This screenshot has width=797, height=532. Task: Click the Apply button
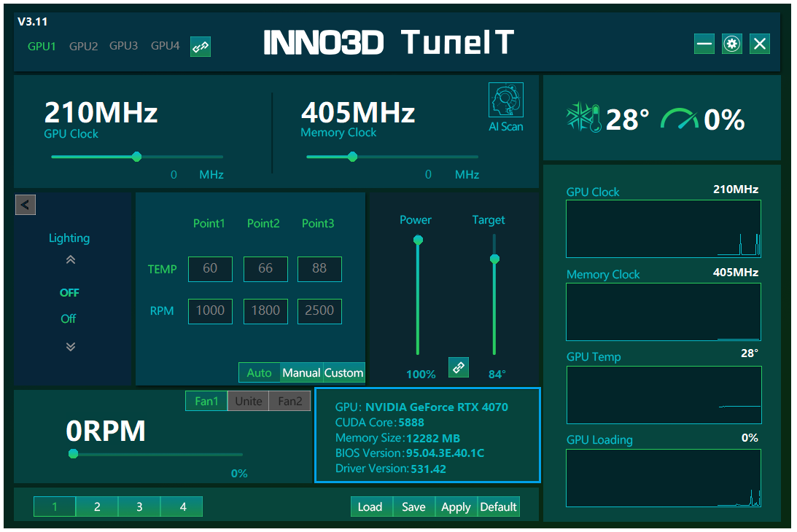(456, 506)
